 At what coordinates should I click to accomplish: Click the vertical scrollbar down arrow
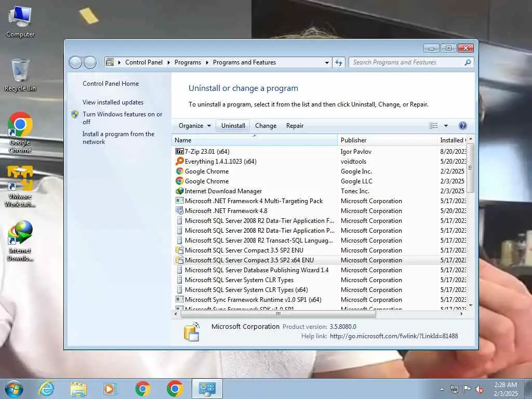click(470, 305)
